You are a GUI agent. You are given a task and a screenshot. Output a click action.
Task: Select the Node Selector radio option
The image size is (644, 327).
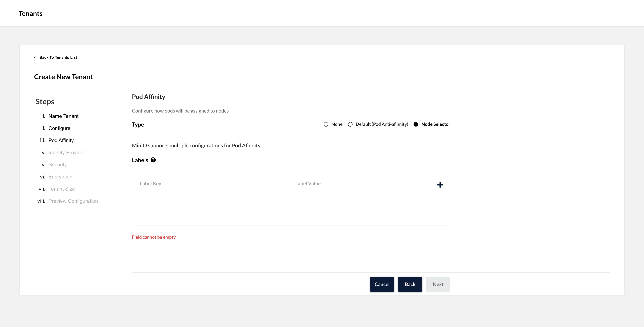point(416,124)
